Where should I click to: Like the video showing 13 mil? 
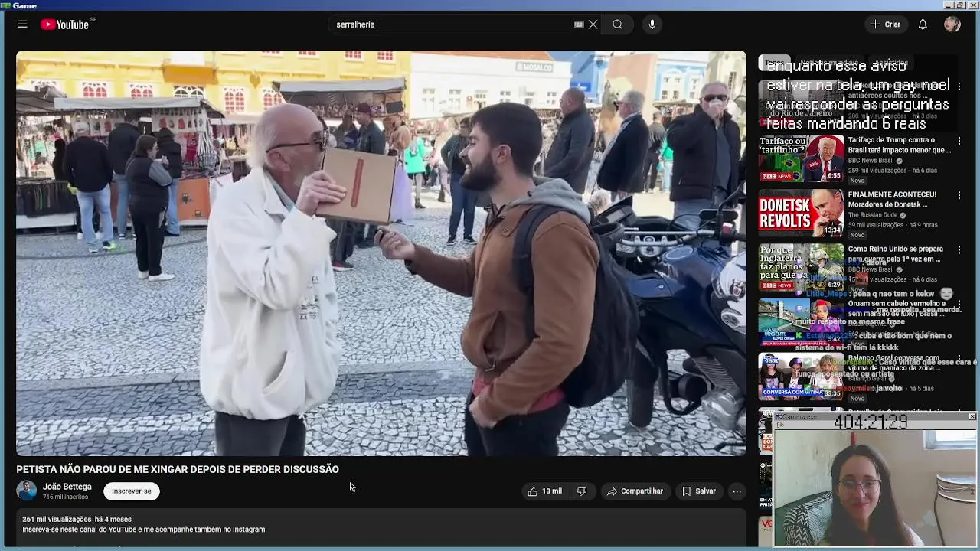(545, 491)
